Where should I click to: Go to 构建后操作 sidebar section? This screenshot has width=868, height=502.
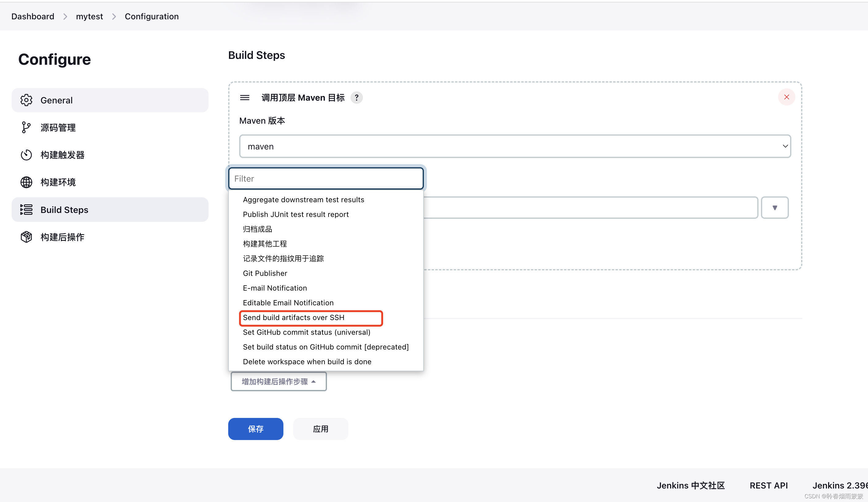pos(110,237)
